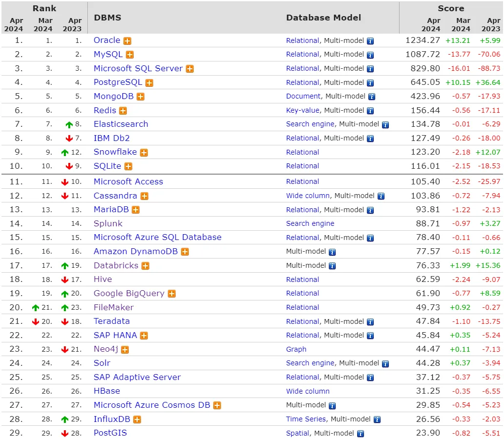
Task: Click the plus icon beside MongoDB
Action: pyautogui.click(x=141, y=97)
